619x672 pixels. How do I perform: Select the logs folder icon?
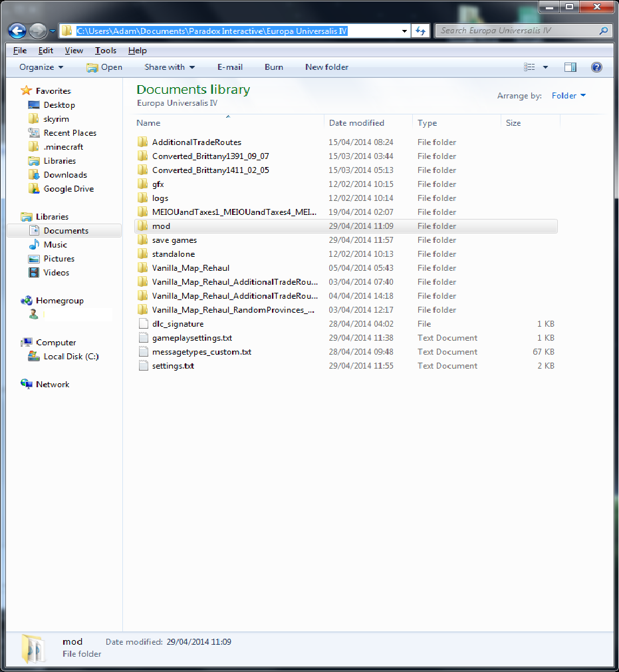tap(143, 198)
